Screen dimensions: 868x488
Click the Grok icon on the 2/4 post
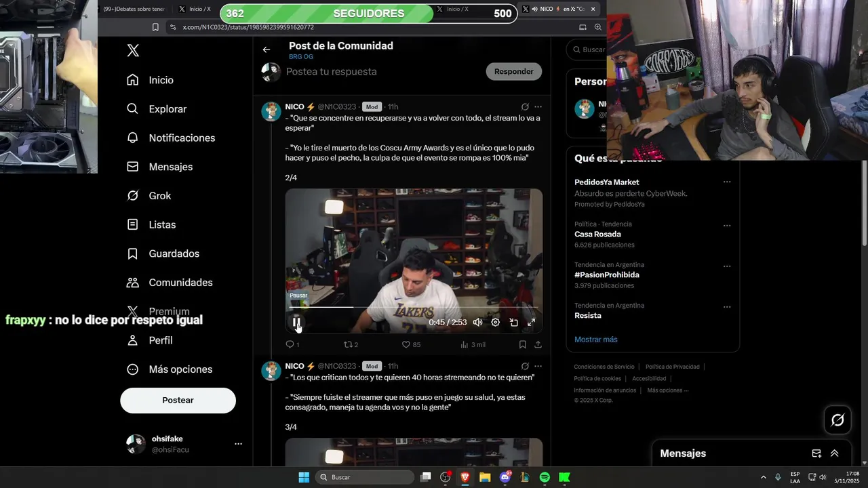pos(525,107)
